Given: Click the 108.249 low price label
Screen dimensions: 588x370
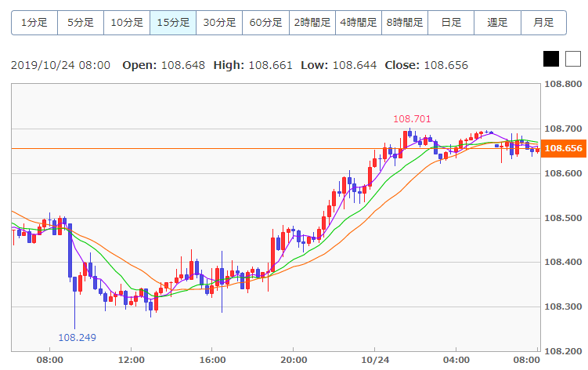Looking at the screenshot, I should coord(78,338).
